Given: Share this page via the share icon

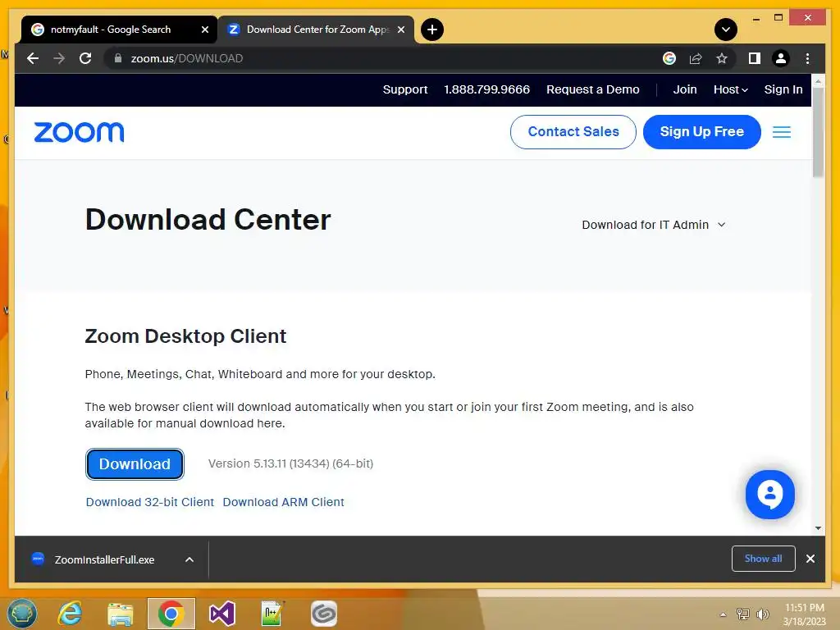Looking at the screenshot, I should coord(696,58).
